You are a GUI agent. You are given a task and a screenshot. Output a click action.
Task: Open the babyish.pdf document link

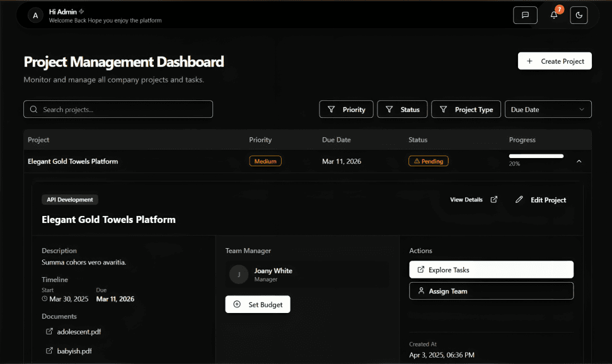73,351
